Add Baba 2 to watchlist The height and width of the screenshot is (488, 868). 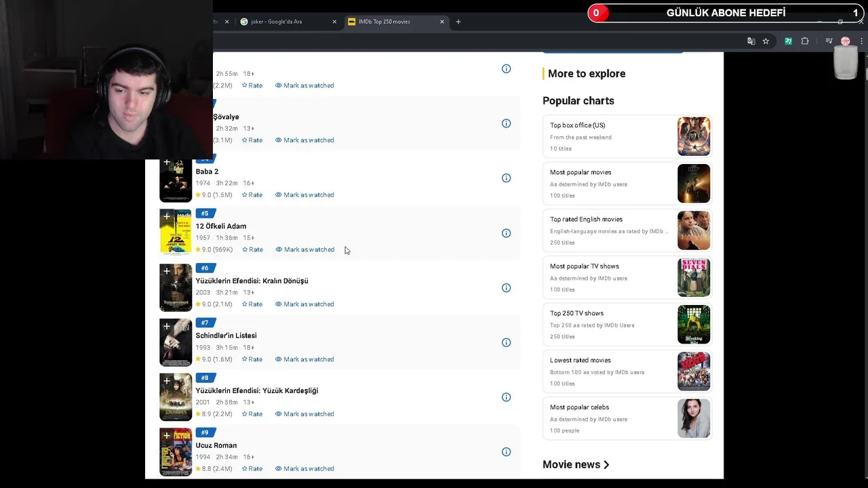point(167,163)
